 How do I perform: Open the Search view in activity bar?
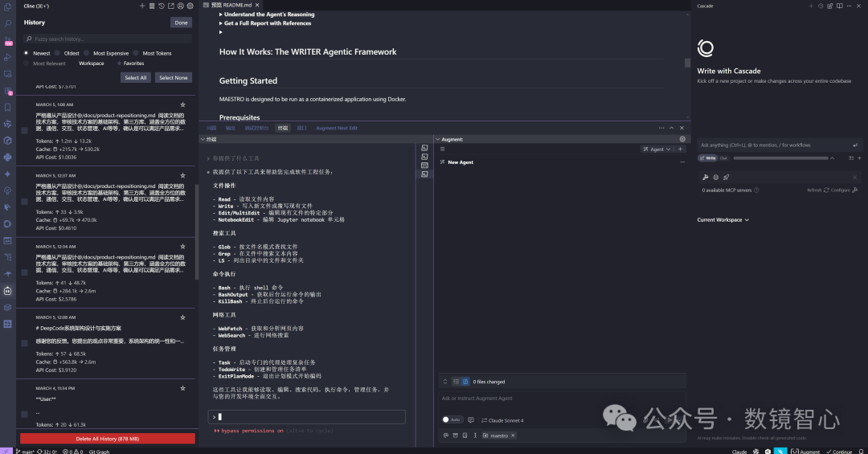[x=8, y=24]
